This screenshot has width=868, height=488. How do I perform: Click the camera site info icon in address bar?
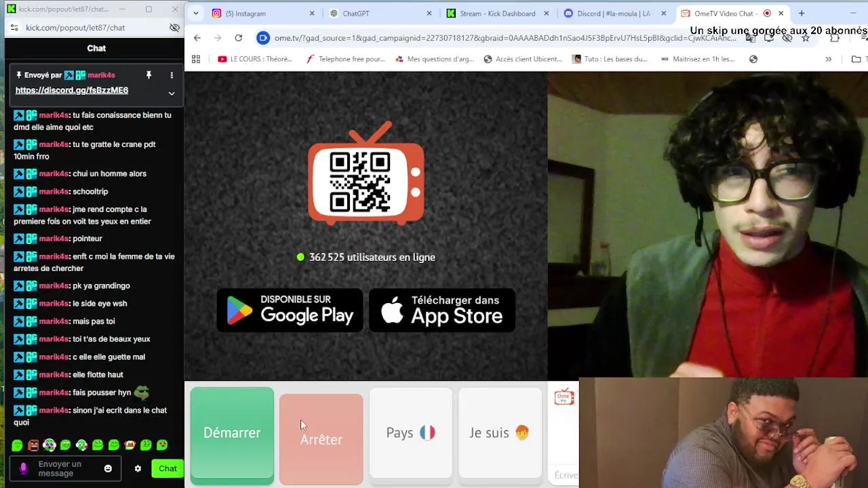point(263,38)
